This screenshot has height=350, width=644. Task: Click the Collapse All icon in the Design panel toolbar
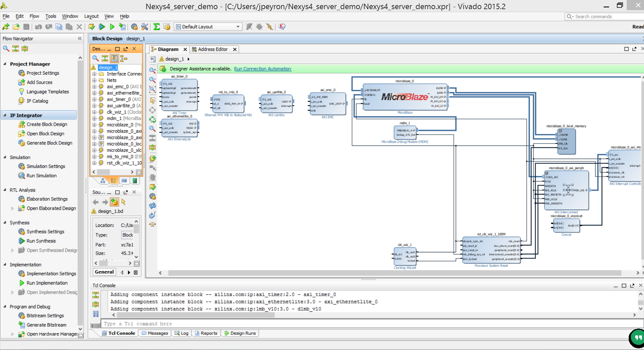105,58
